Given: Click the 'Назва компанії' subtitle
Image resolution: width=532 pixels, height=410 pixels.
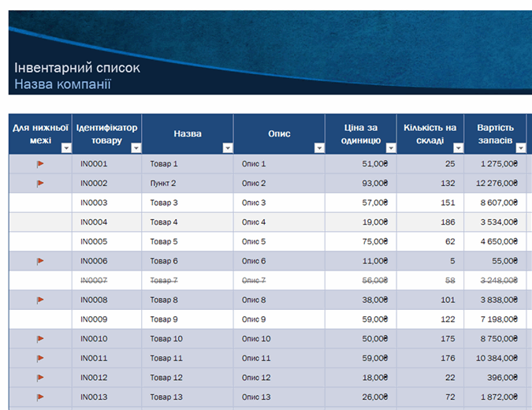Looking at the screenshot, I should pos(63,84).
